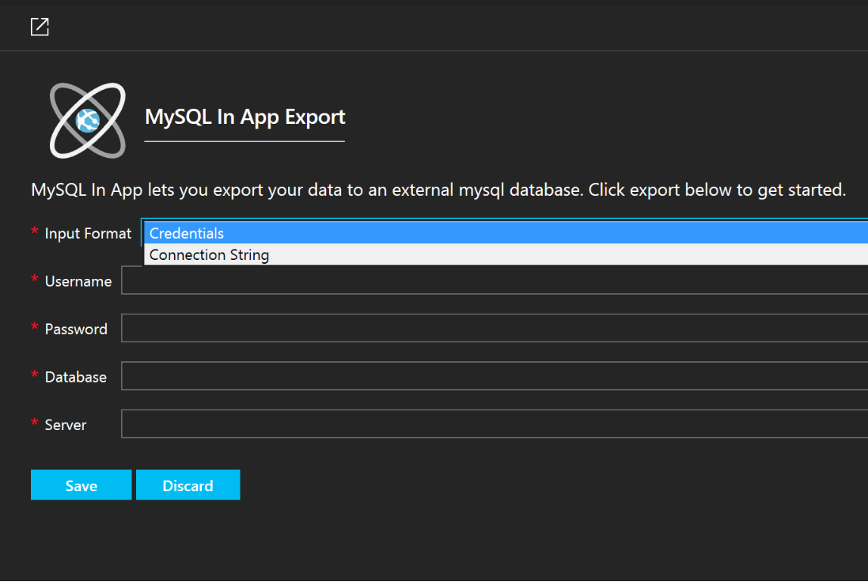The height and width of the screenshot is (588, 868).
Task: Focus the Server input field
Action: point(494,424)
